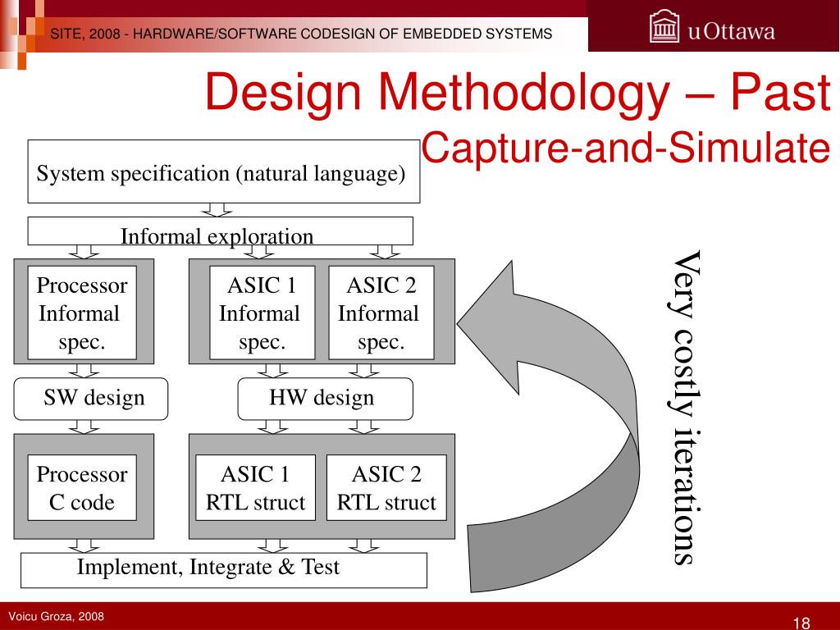Click the down arrow from ASIC 1 spec into HW design
Viewport: 840px width, 630px height.
272,371
